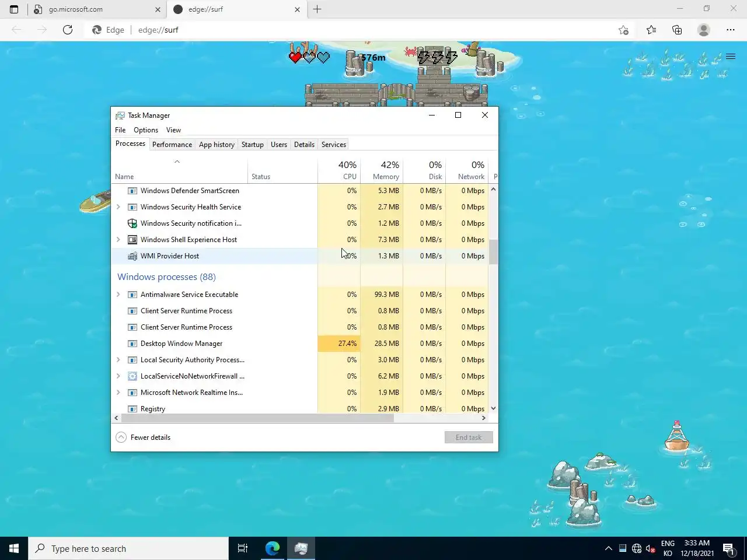The image size is (747, 560).
Task: Click Edge icon in taskbar
Action: coord(273,548)
